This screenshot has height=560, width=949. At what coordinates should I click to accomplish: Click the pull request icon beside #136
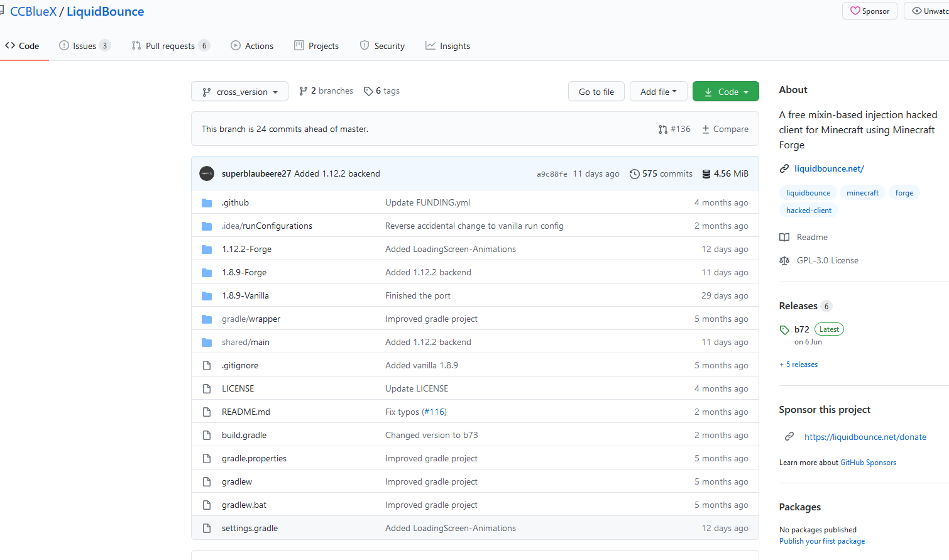pyautogui.click(x=663, y=129)
